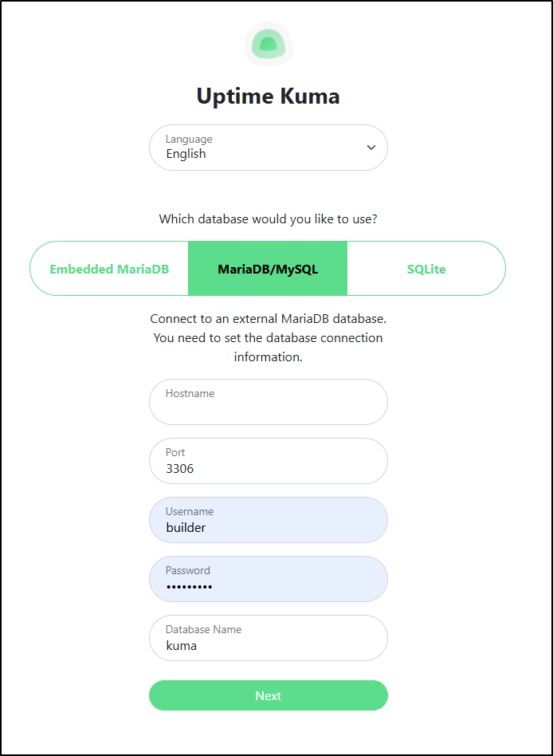553x756 pixels.
Task: Click the Hostname label text
Action: click(x=190, y=393)
